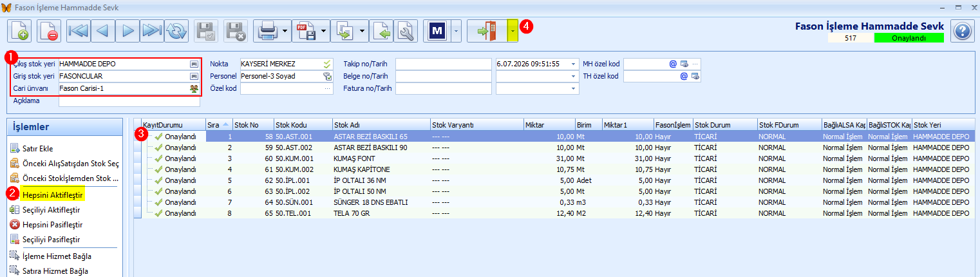
Task: Cancel changes with floppy X icon
Action: point(236,30)
